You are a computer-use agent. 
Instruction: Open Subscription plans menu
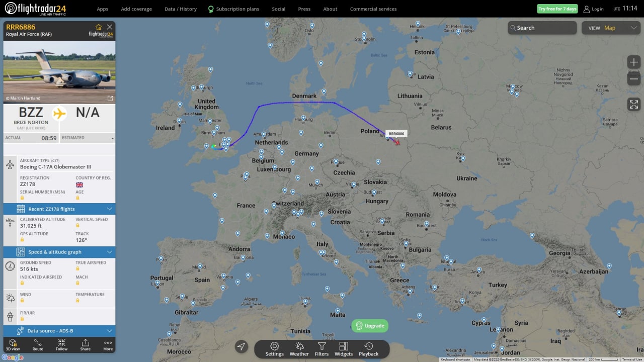(x=233, y=9)
